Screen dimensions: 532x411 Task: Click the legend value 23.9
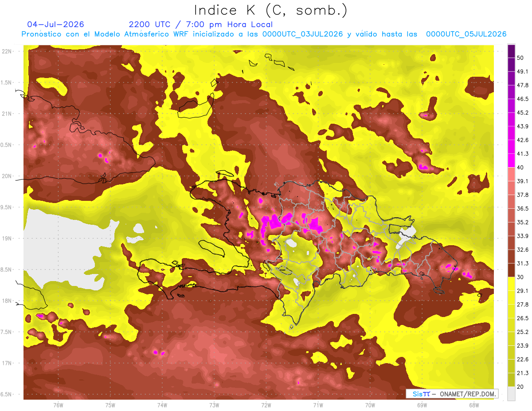[523, 346]
